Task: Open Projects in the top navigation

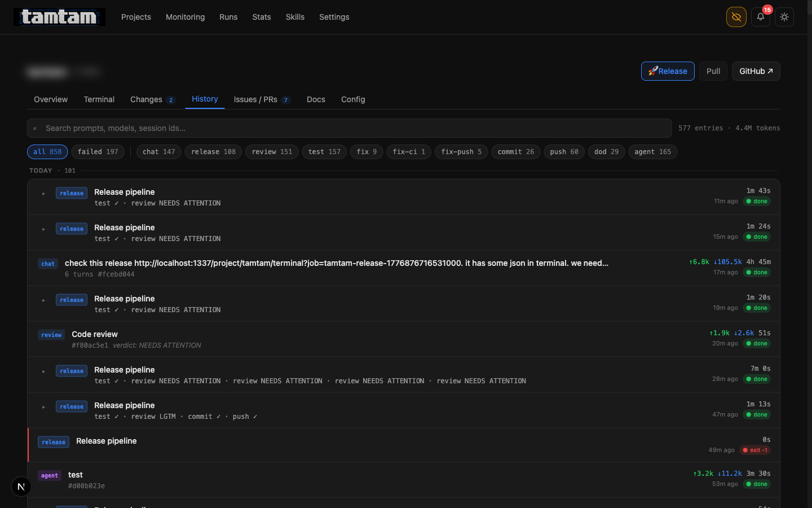Action: (x=136, y=17)
